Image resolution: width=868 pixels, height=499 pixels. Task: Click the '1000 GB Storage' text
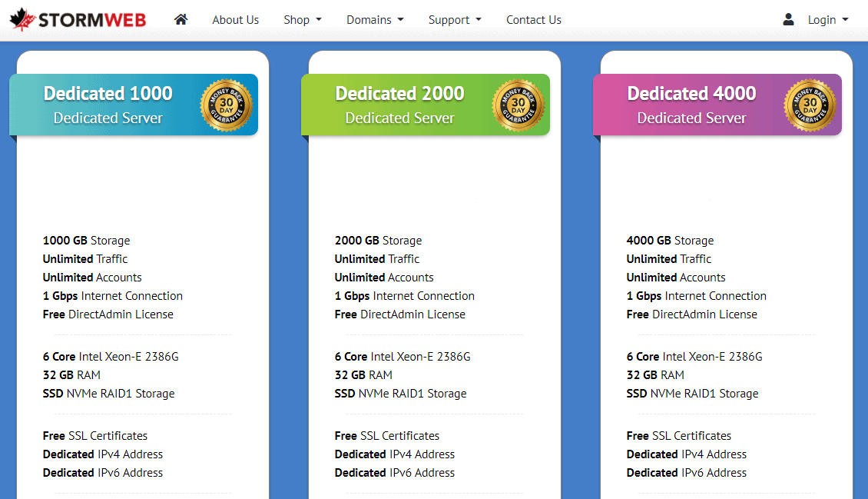click(x=86, y=241)
